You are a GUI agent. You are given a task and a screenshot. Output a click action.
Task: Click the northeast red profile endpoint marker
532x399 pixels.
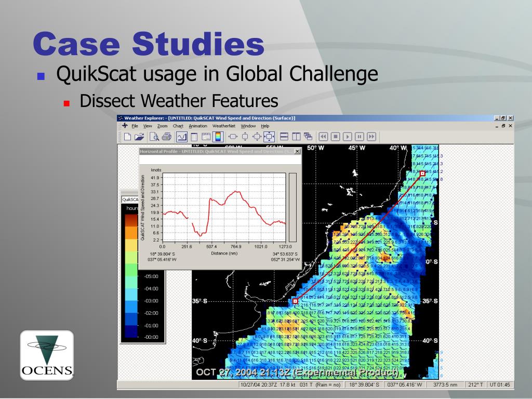click(x=422, y=174)
